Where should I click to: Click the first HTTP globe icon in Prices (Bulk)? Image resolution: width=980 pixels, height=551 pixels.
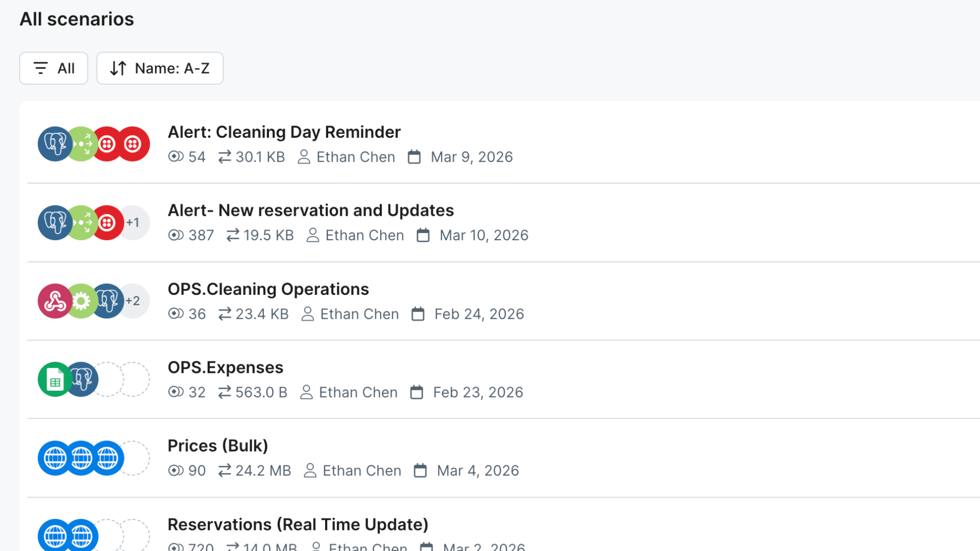tap(55, 458)
